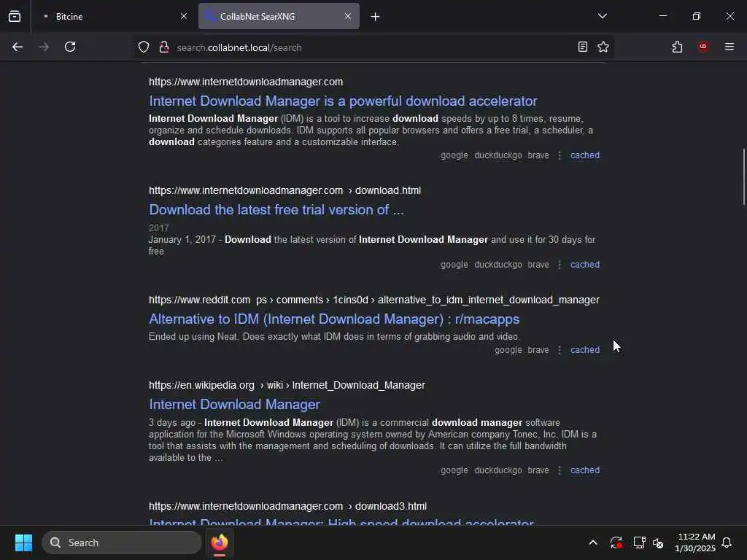Screen dimensions: 747x560
Task: Click internetdownloadmanager.com URL of first result
Action: click(x=246, y=82)
